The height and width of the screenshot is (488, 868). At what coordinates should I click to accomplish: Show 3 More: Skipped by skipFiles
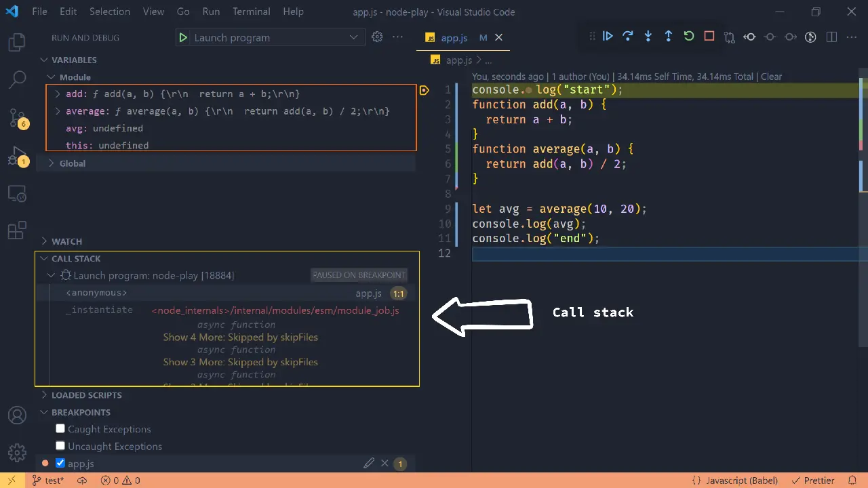pos(240,362)
